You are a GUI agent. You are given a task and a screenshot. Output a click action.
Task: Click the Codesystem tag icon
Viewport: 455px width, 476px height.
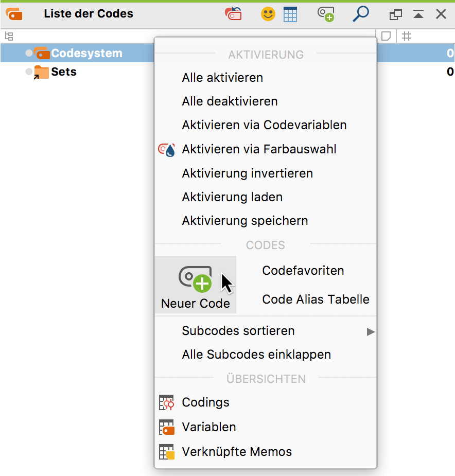pyautogui.click(x=42, y=53)
